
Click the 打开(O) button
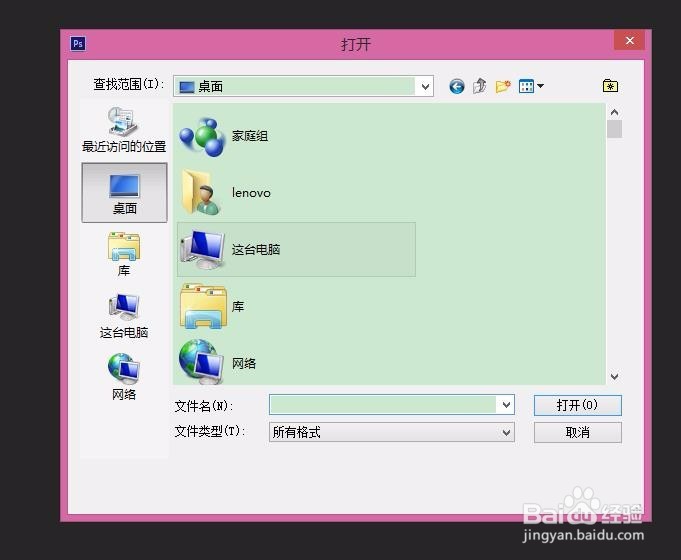point(578,405)
